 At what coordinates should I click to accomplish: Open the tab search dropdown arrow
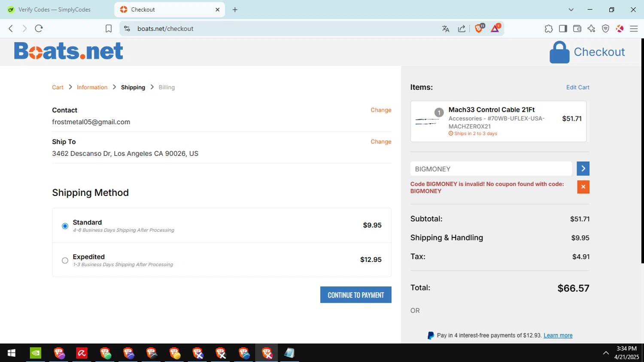[x=571, y=9]
